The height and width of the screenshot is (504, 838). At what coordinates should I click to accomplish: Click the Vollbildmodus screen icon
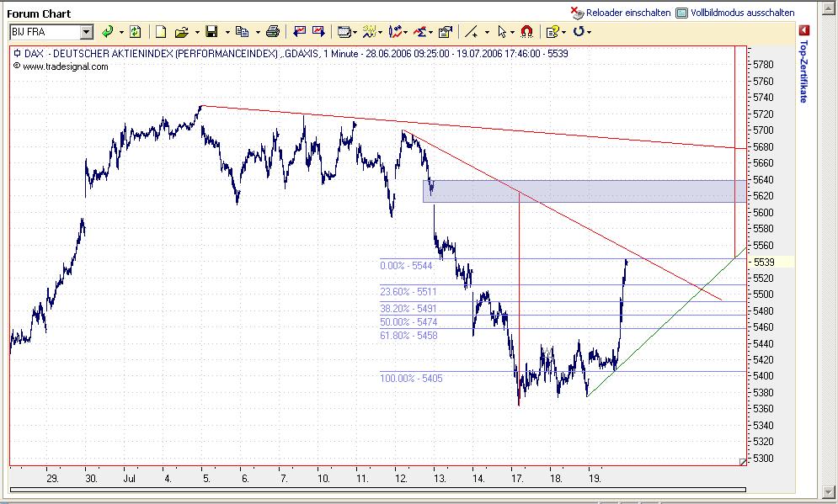coord(681,13)
